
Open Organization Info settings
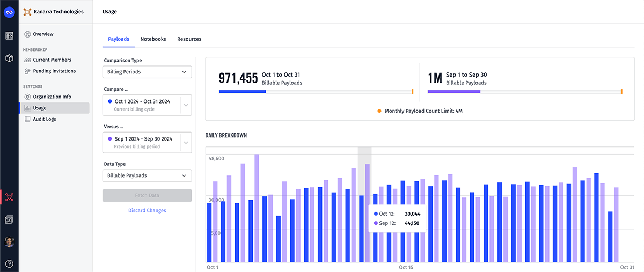coord(52,97)
